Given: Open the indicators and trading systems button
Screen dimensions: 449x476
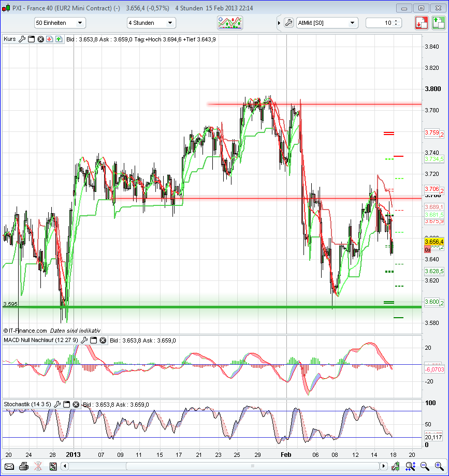Looking at the screenshot, I should pyautogui.click(x=230, y=23).
